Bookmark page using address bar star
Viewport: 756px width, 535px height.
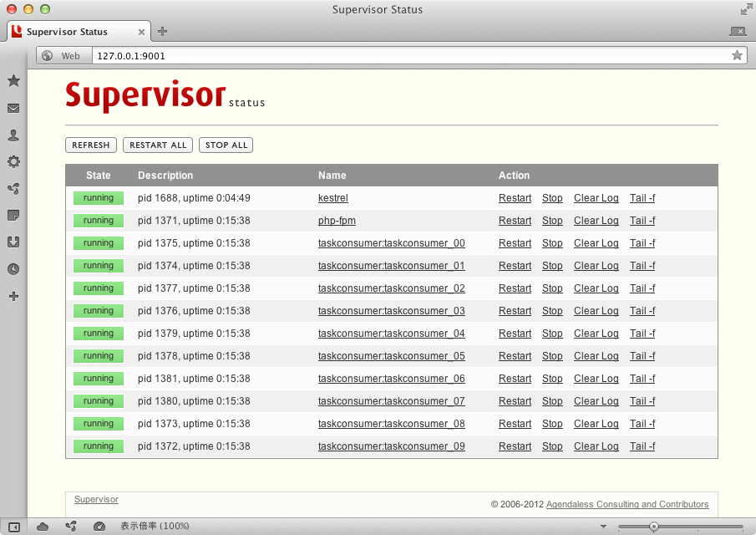pyautogui.click(x=737, y=55)
